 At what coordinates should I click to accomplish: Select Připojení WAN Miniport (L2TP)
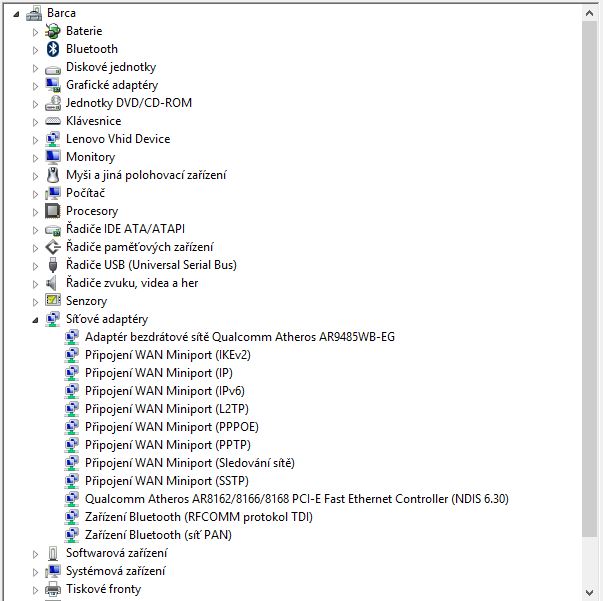pos(167,409)
